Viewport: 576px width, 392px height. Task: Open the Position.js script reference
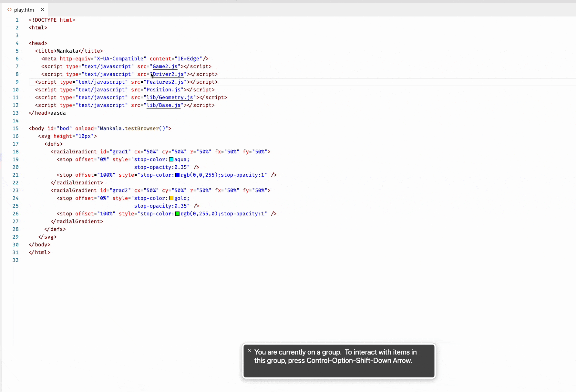pos(163,90)
